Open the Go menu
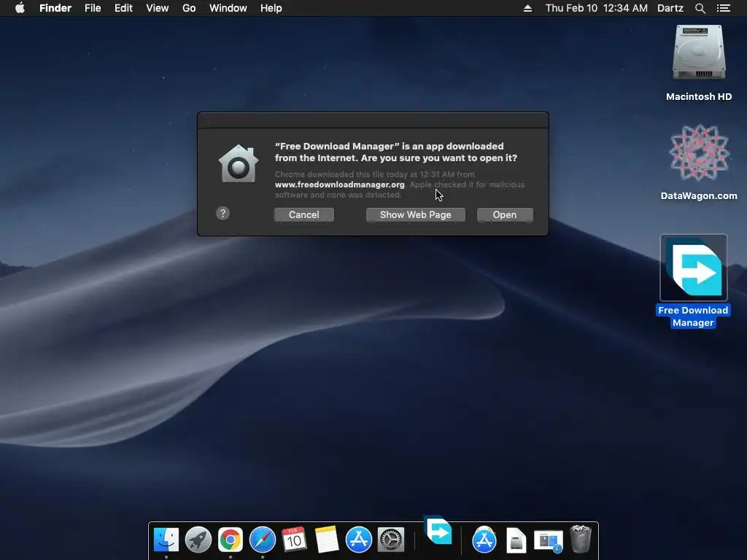The width and height of the screenshot is (747, 560). coord(189,8)
